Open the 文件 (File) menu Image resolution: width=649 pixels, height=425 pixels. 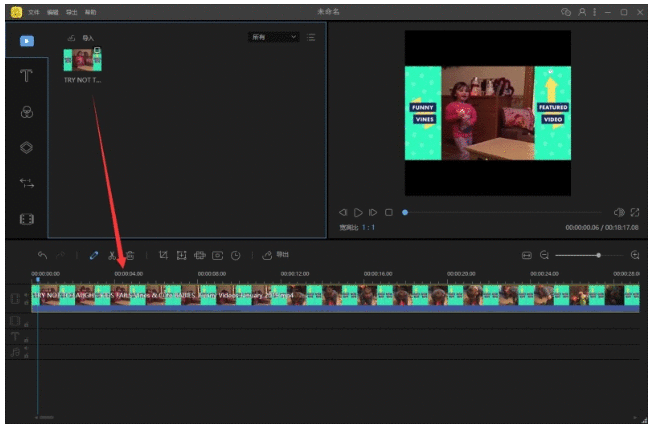pyautogui.click(x=34, y=12)
